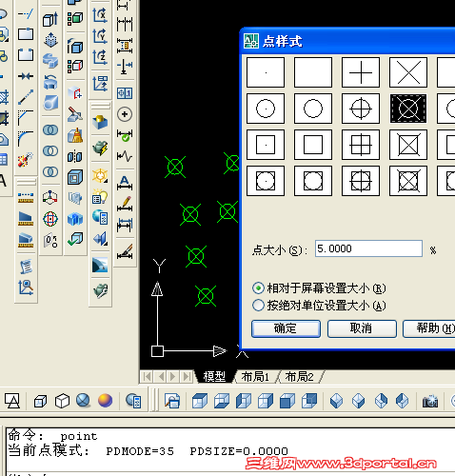Click the 取消 cancel button
This screenshot has width=455, height=476.
coord(362,328)
